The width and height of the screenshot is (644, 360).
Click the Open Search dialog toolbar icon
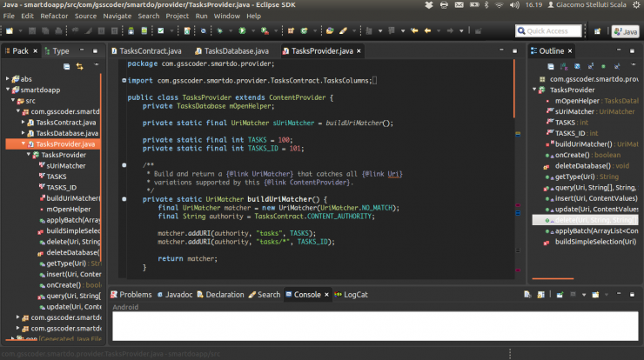(344, 30)
